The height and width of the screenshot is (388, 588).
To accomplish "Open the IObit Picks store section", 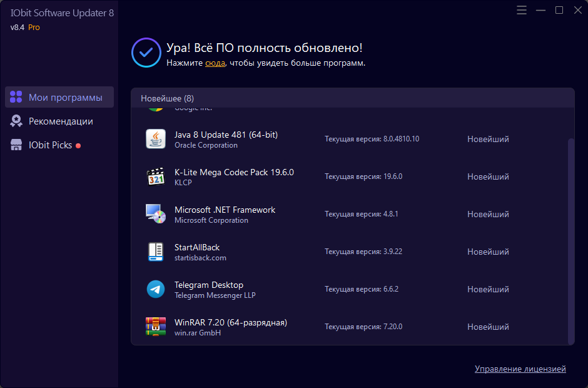I will point(50,145).
